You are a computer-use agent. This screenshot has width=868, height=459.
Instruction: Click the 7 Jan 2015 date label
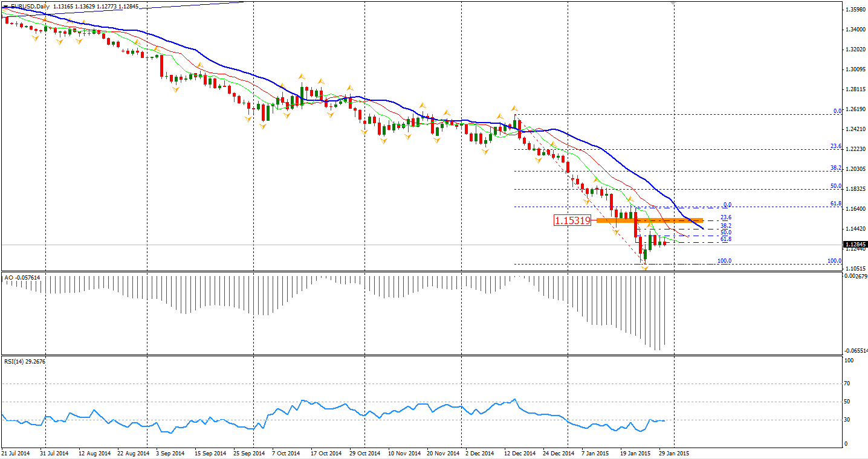(x=595, y=452)
